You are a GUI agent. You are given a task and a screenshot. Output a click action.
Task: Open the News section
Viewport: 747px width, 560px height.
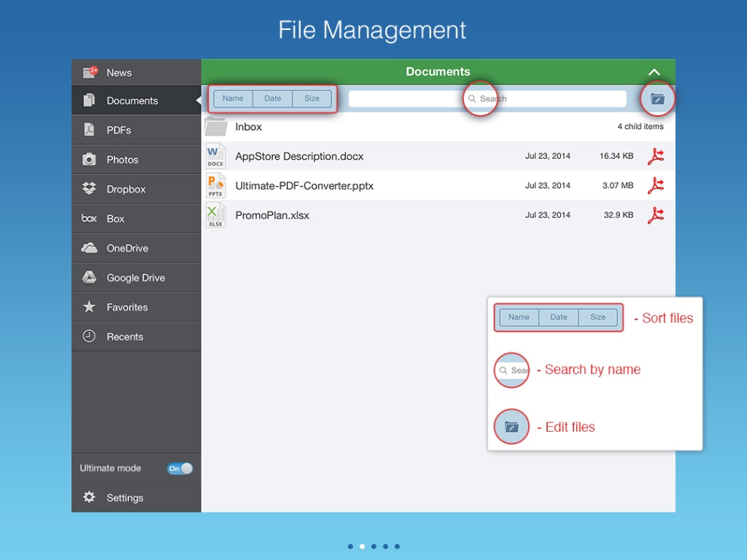click(x=118, y=72)
